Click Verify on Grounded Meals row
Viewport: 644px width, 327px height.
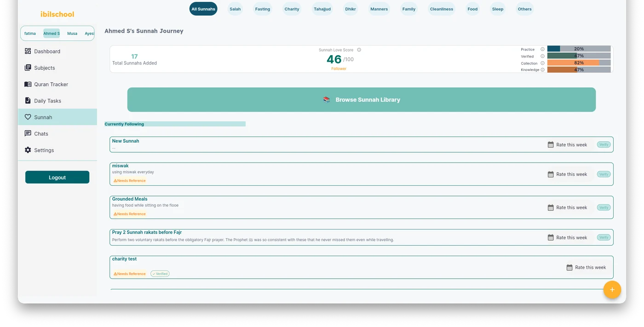[604, 207]
